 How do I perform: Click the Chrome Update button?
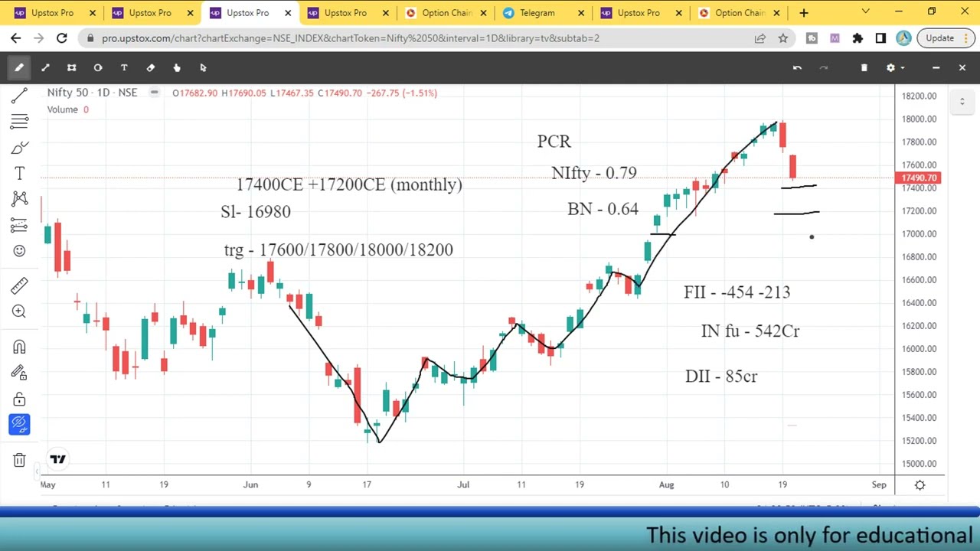coord(939,38)
